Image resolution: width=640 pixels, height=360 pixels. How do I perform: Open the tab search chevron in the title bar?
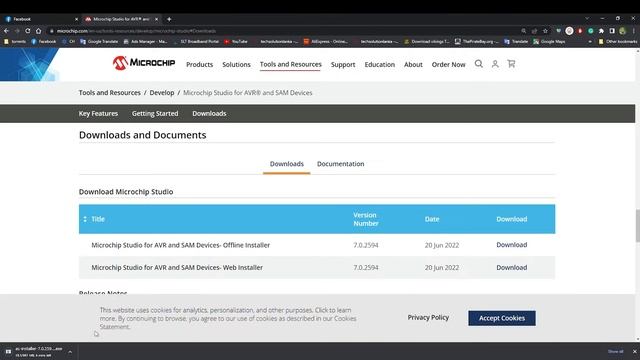click(587, 19)
